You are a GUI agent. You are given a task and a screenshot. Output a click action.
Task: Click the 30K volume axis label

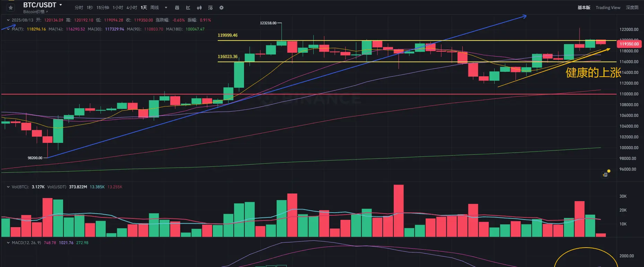pos(623,196)
